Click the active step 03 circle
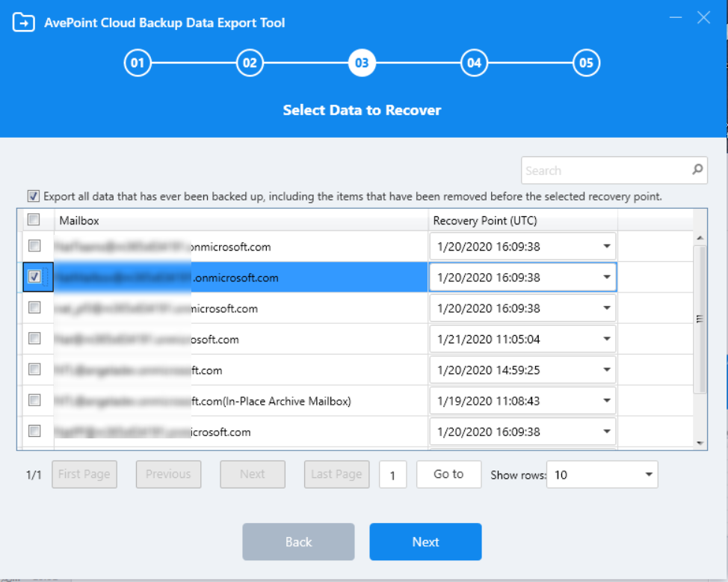This screenshot has width=728, height=582. point(361,63)
